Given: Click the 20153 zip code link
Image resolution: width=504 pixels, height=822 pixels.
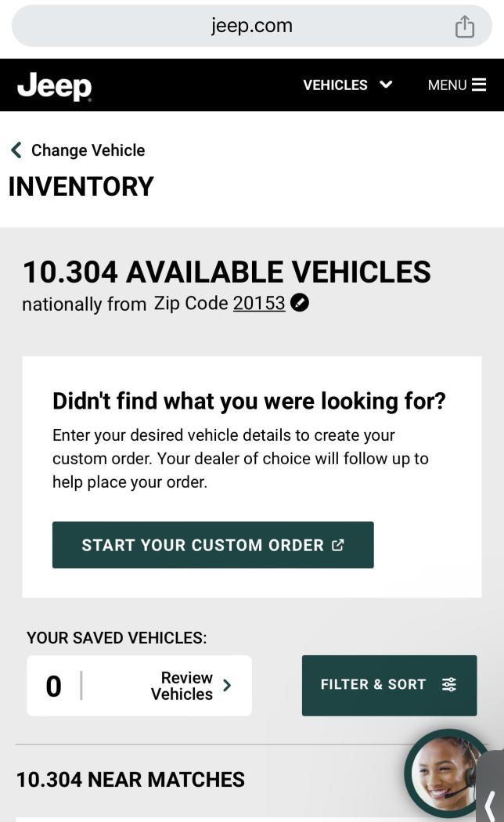Looking at the screenshot, I should click(x=259, y=303).
